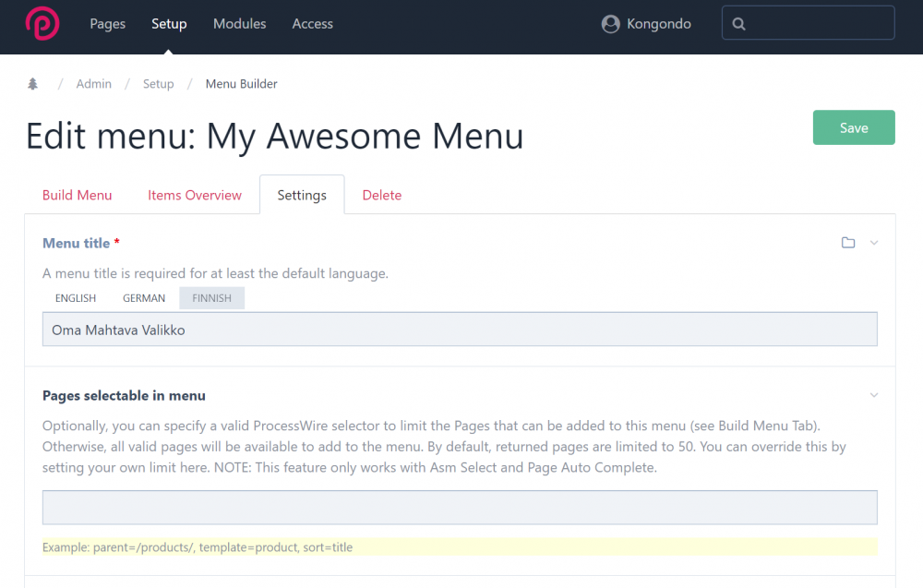Open the Delete tab
This screenshot has width=923, height=588.
(x=381, y=195)
